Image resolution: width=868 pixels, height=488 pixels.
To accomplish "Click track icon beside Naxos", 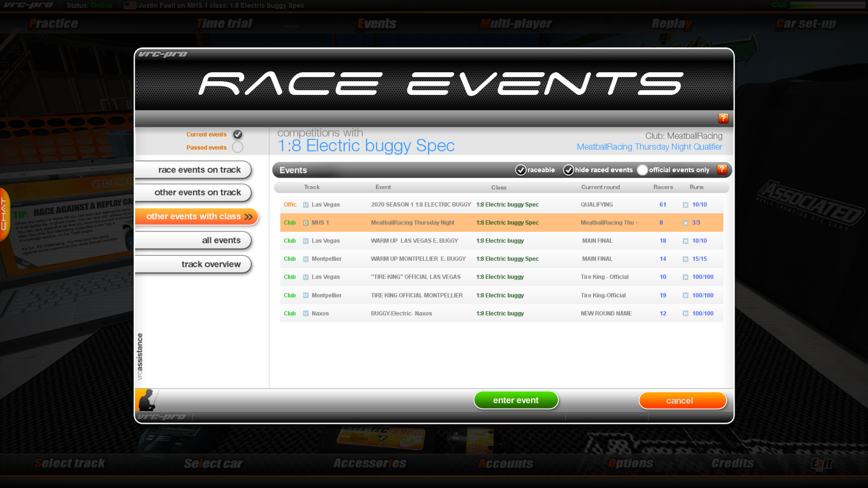I will coord(306,314).
